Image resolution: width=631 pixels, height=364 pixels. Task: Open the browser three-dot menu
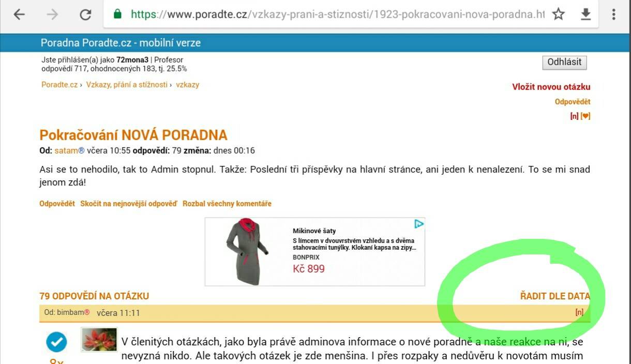coord(613,14)
